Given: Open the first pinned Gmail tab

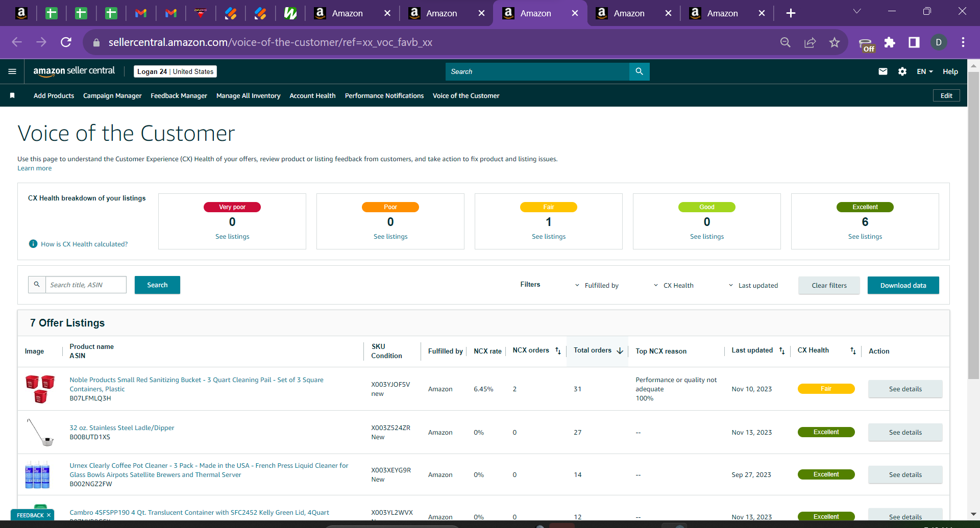Looking at the screenshot, I should 141,13.
